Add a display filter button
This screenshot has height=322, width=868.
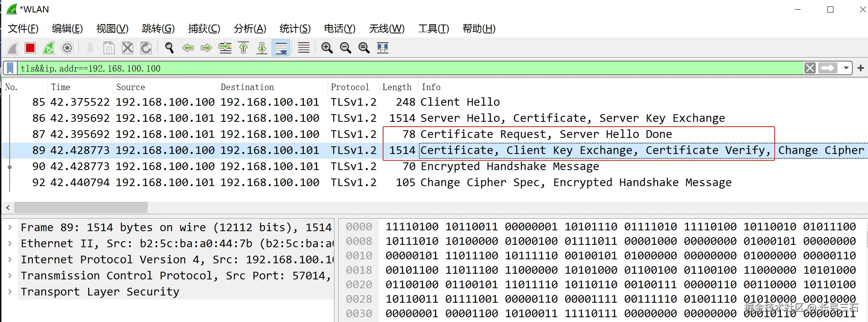pyautogui.click(x=861, y=68)
